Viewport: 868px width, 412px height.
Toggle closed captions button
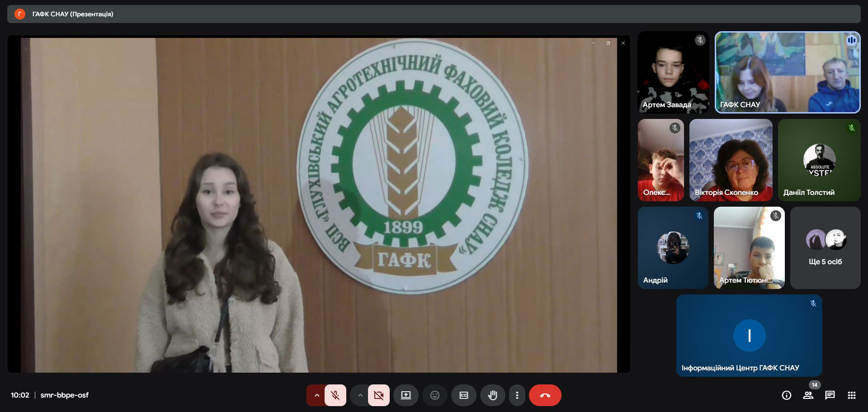point(463,395)
